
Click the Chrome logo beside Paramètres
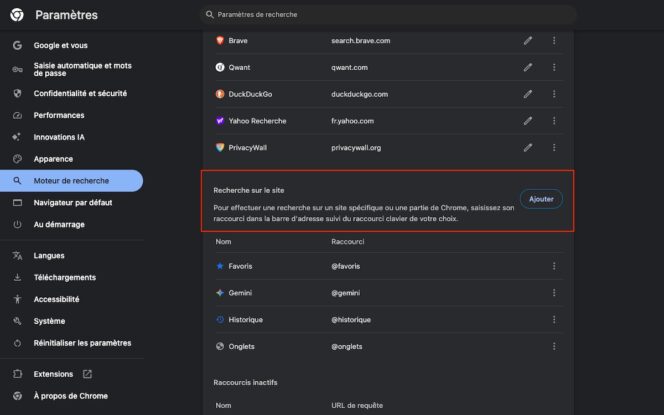(17, 15)
